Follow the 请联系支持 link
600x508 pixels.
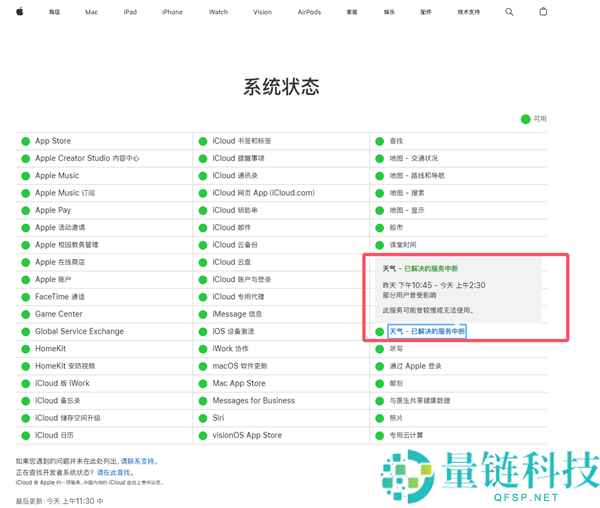pyautogui.click(x=137, y=461)
